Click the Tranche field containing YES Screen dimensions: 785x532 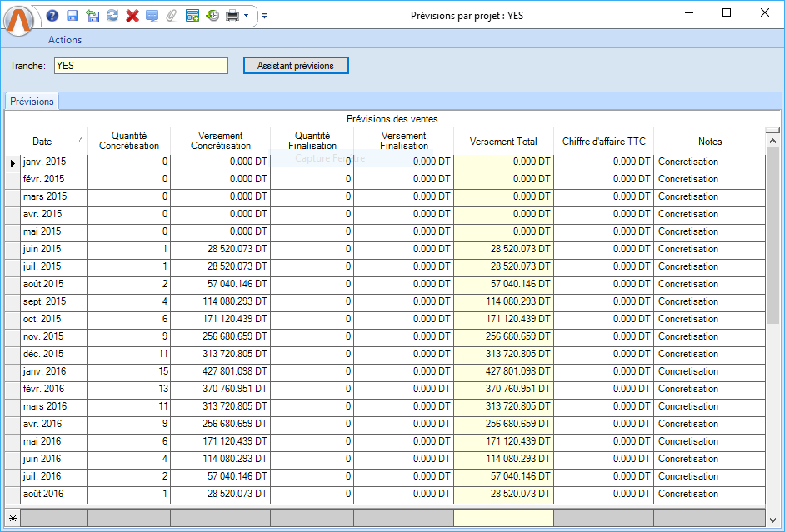point(140,66)
